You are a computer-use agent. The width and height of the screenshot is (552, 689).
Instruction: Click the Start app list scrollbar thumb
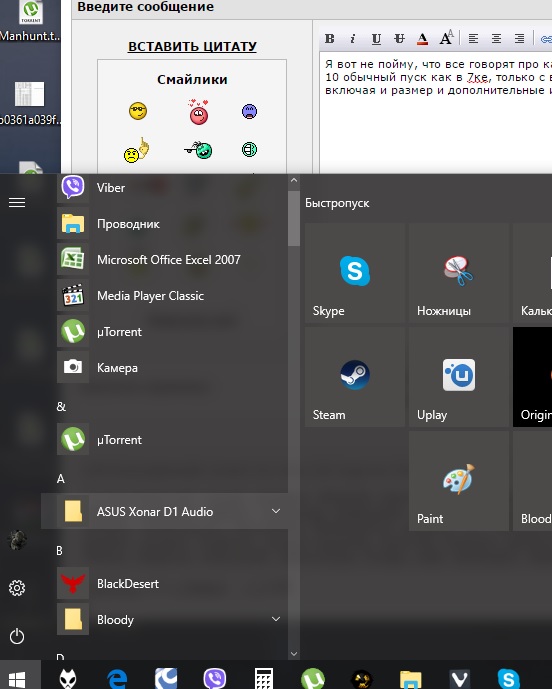(294, 216)
